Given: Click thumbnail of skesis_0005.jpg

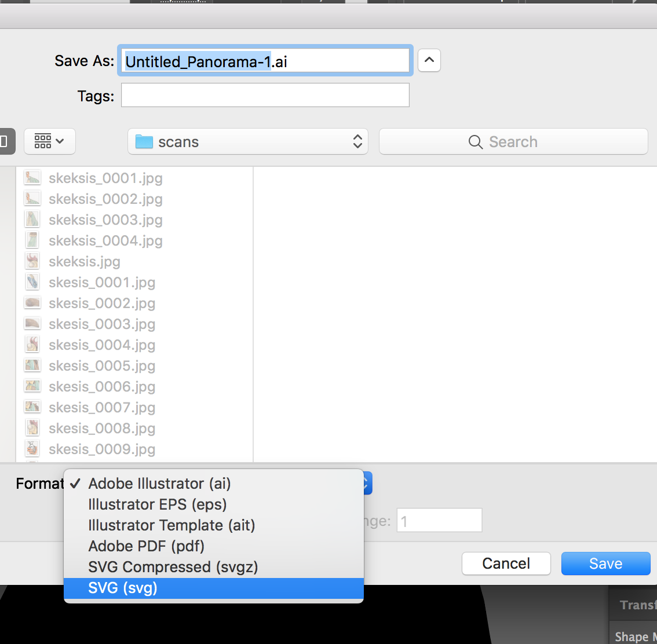Looking at the screenshot, I should point(32,365).
